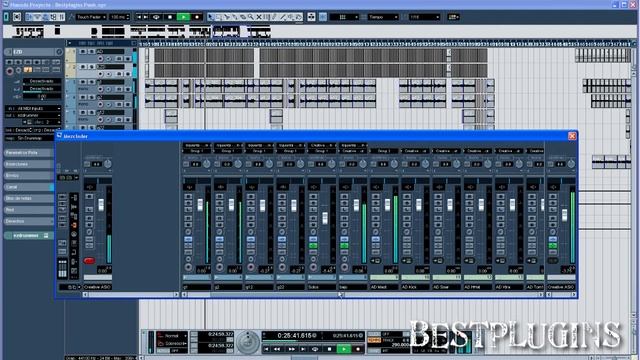Open the Inserciones inspector section
Screen dimensions: 640x360
click(x=29, y=164)
